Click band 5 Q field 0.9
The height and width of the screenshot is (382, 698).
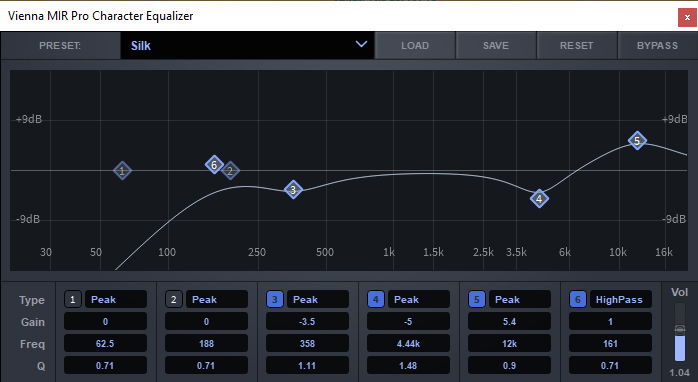510,366
